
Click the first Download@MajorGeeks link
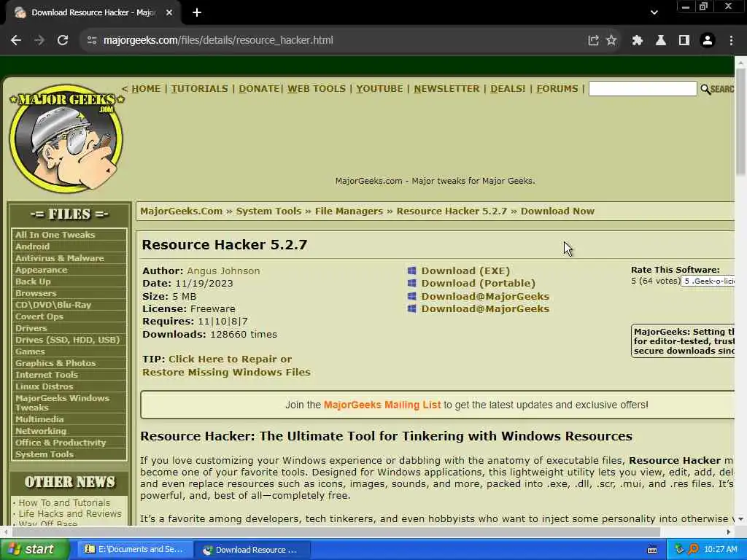[485, 296]
